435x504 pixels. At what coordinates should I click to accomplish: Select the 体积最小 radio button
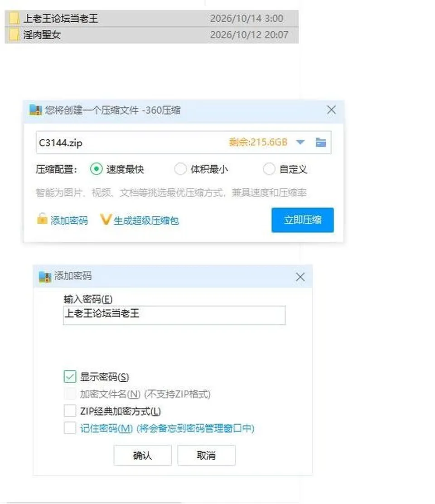tap(180, 169)
